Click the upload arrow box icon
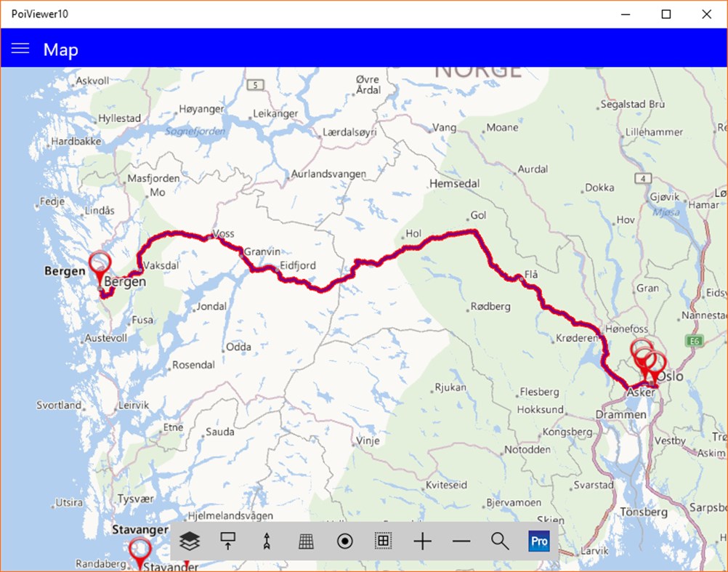The width and height of the screenshot is (728, 572). (x=227, y=541)
